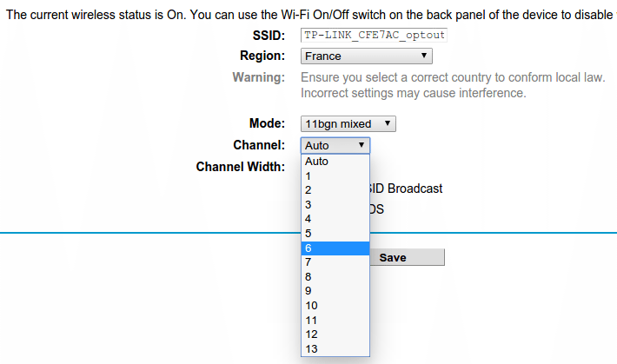Select channel 2 from the list
The width and height of the screenshot is (617, 364).
pos(335,190)
